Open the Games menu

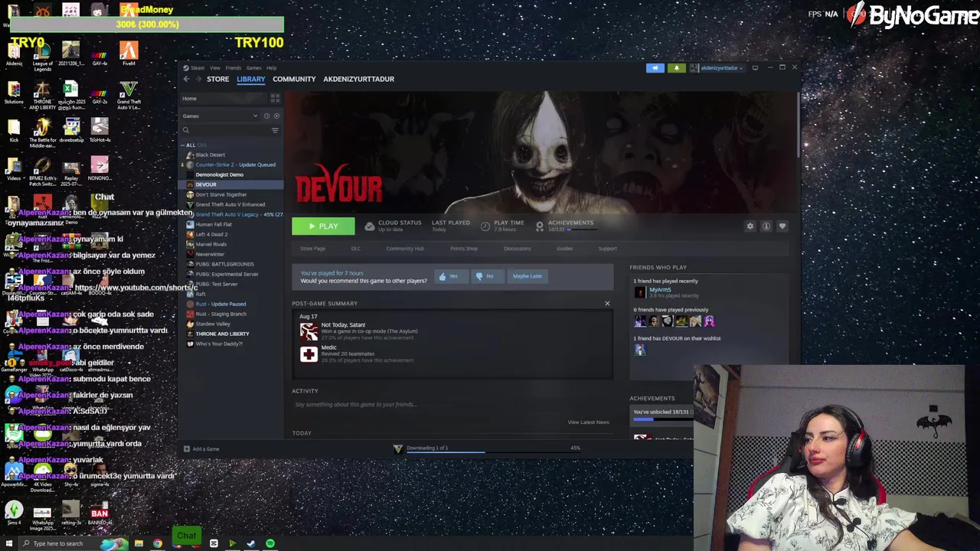pos(253,68)
